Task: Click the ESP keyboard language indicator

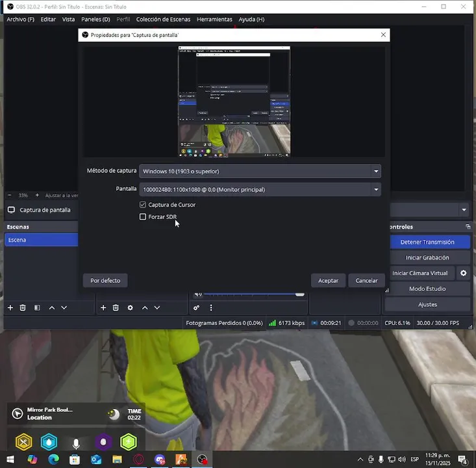Action: (x=415, y=459)
